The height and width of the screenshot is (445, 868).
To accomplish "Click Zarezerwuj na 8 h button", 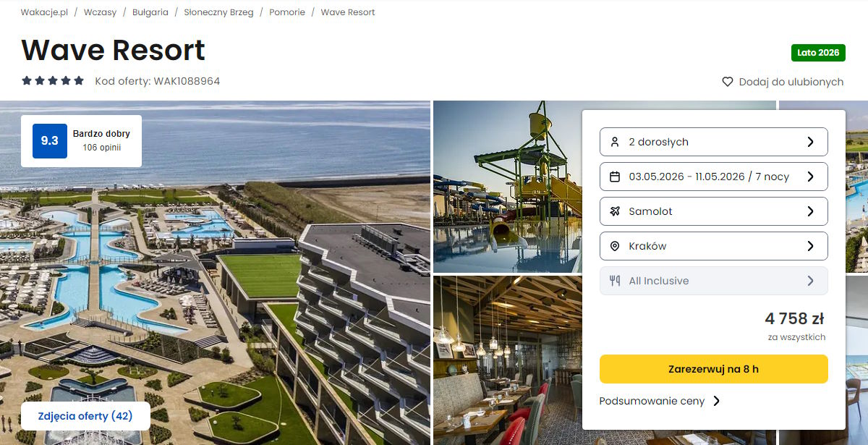I will tap(713, 369).
